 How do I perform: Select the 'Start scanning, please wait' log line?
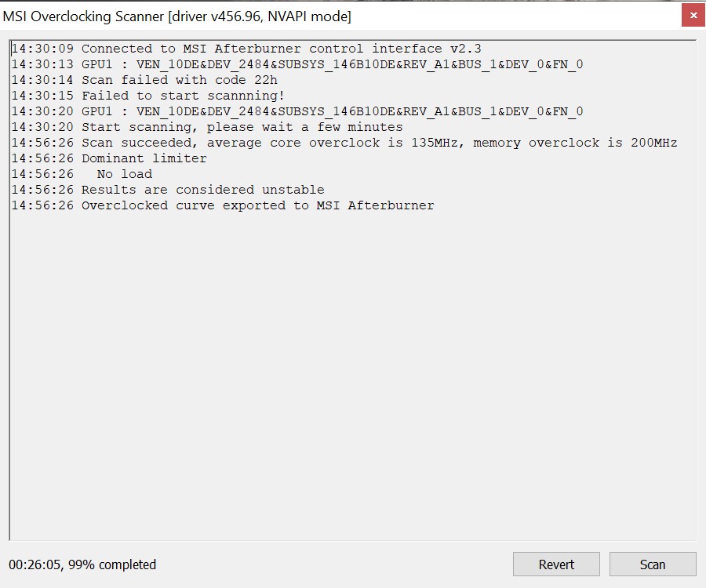[242, 127]
